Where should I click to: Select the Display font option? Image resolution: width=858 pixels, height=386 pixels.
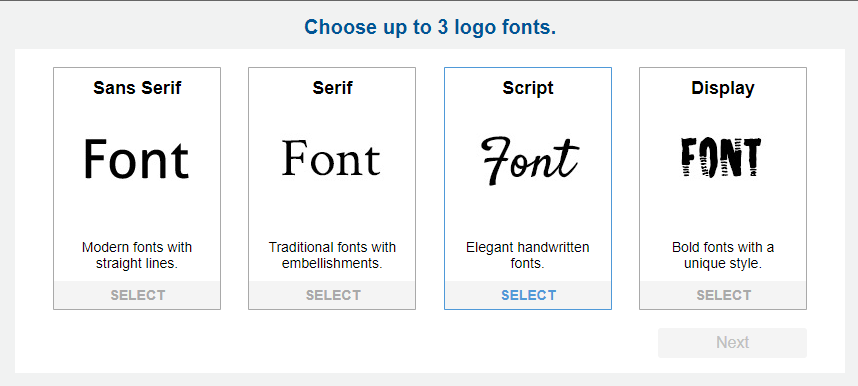[723, 295]
